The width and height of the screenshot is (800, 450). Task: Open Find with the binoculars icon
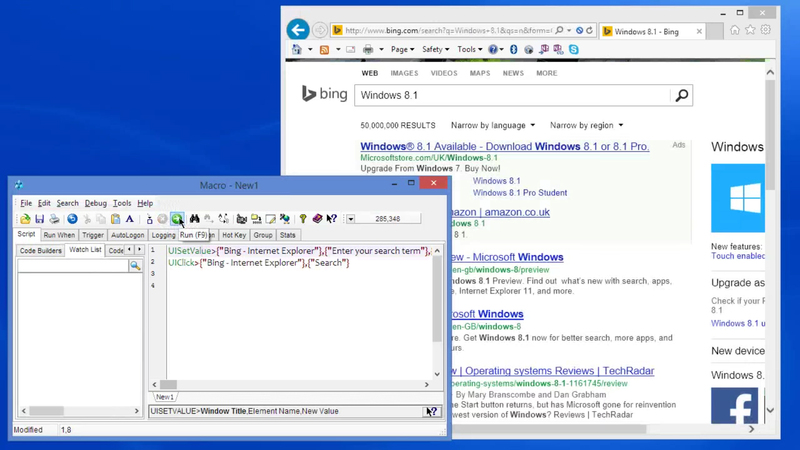tap(194, 219)
